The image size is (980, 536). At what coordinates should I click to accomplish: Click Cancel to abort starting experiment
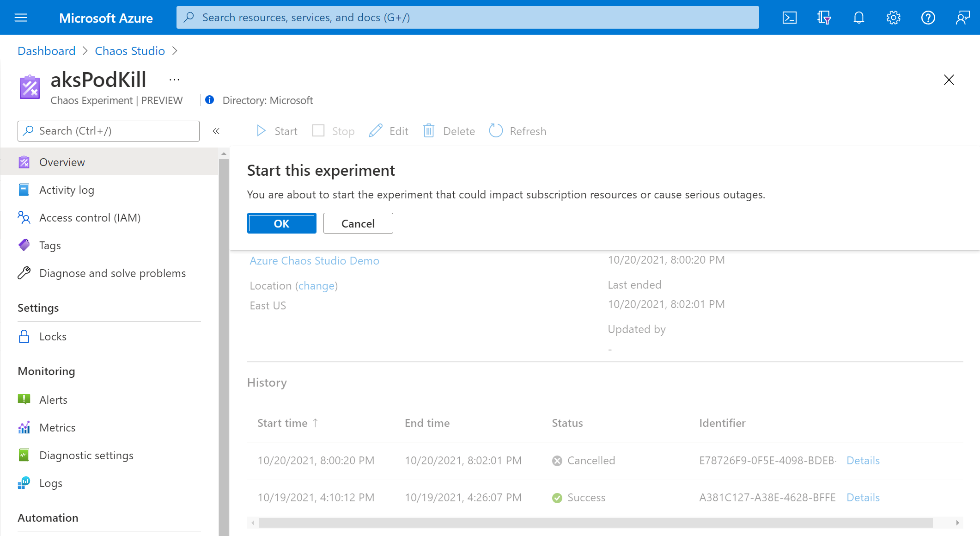click(358, 223)
